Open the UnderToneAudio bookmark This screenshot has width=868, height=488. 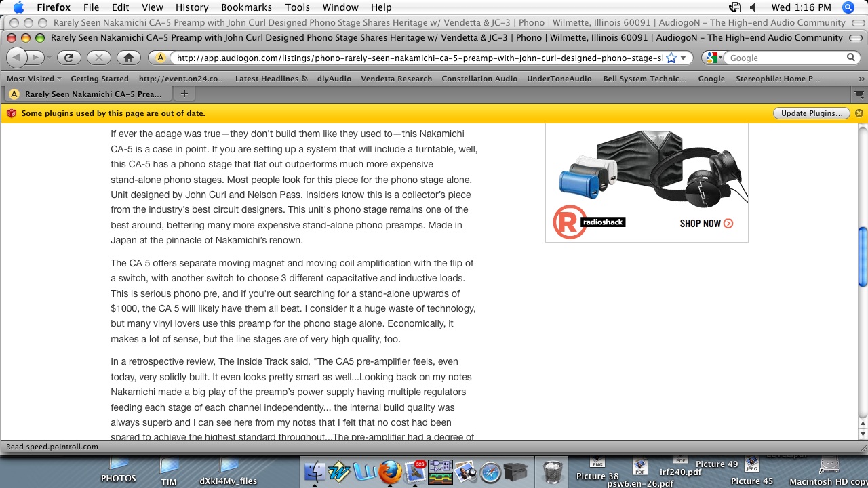point(559,79)
